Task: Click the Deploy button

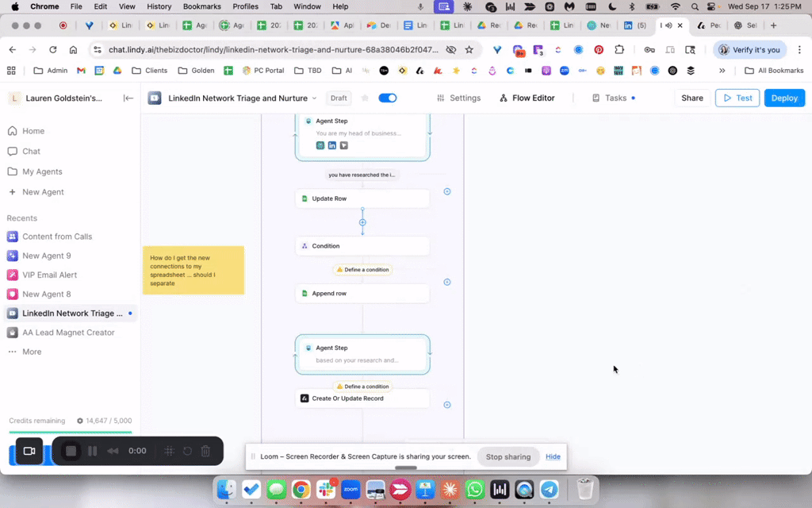Action: (x=783, y=98)
